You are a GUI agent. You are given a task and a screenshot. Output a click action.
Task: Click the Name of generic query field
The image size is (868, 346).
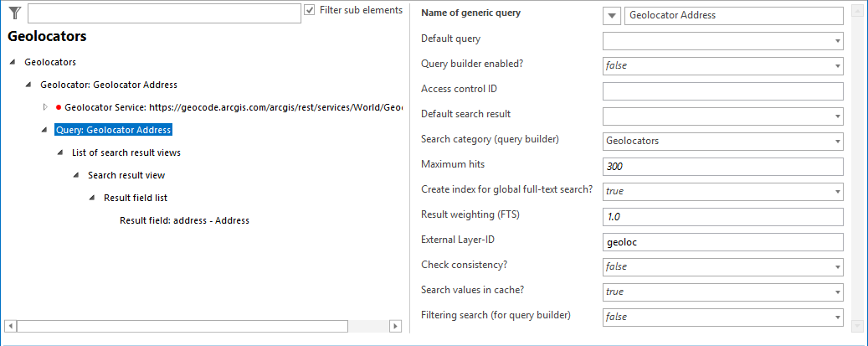(733, 16)
